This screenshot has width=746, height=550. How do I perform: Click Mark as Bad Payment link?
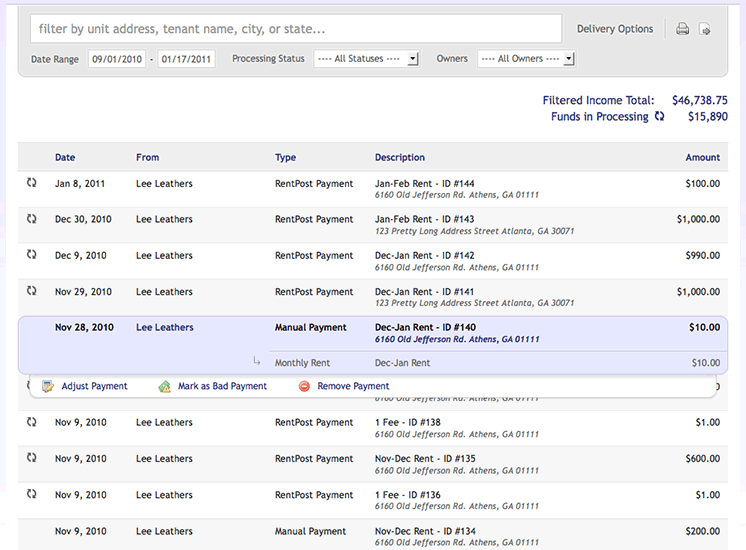222,386
